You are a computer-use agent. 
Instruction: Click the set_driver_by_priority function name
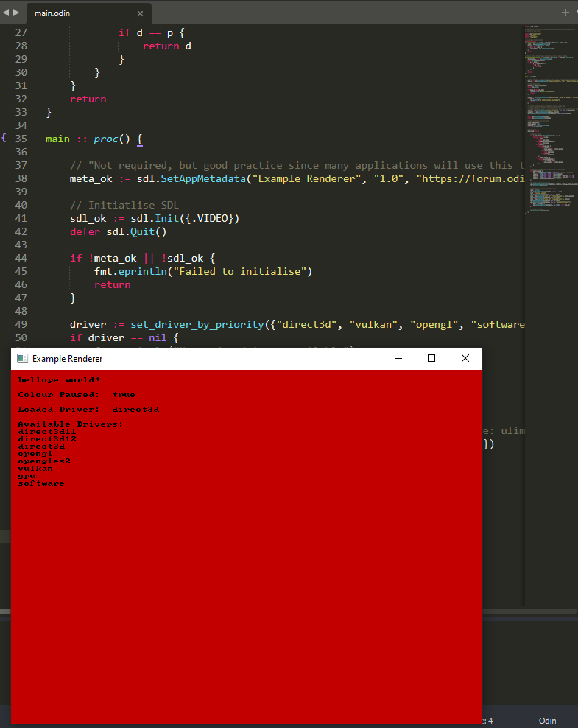pyautogui.click(x=194, y=324)
